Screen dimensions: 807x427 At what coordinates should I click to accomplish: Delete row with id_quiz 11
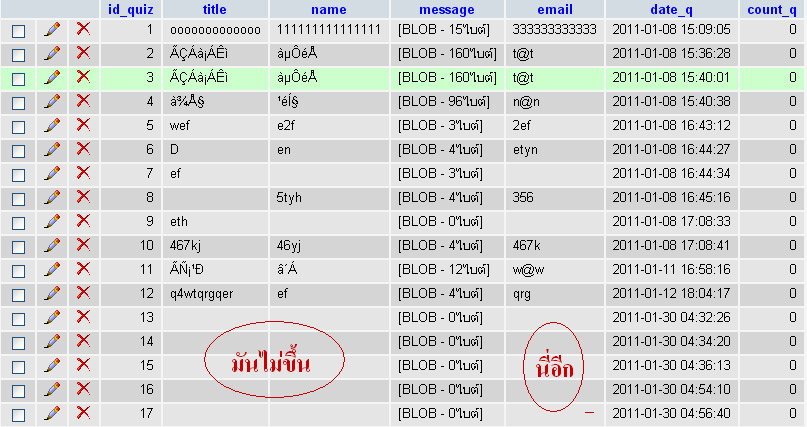tap(83, 270)
